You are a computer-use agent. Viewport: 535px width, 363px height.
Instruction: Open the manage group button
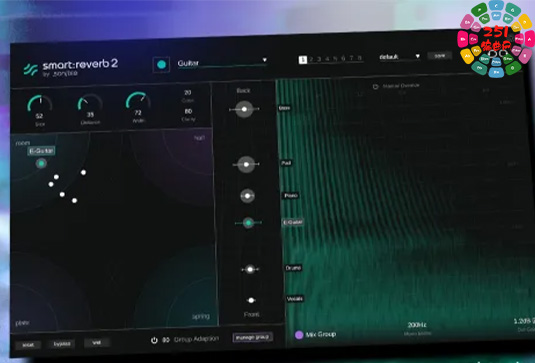click(252, 337)
